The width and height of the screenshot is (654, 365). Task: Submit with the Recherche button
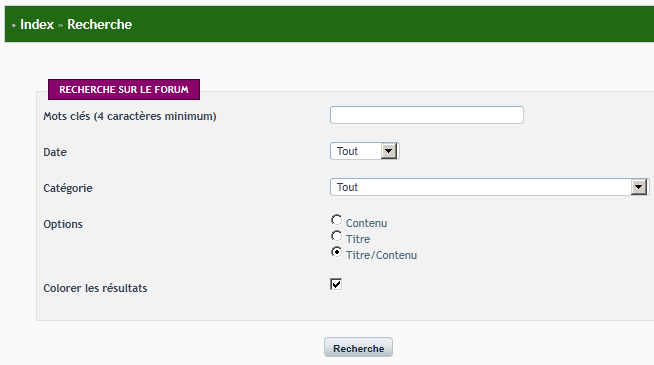(x=358, y=347)
